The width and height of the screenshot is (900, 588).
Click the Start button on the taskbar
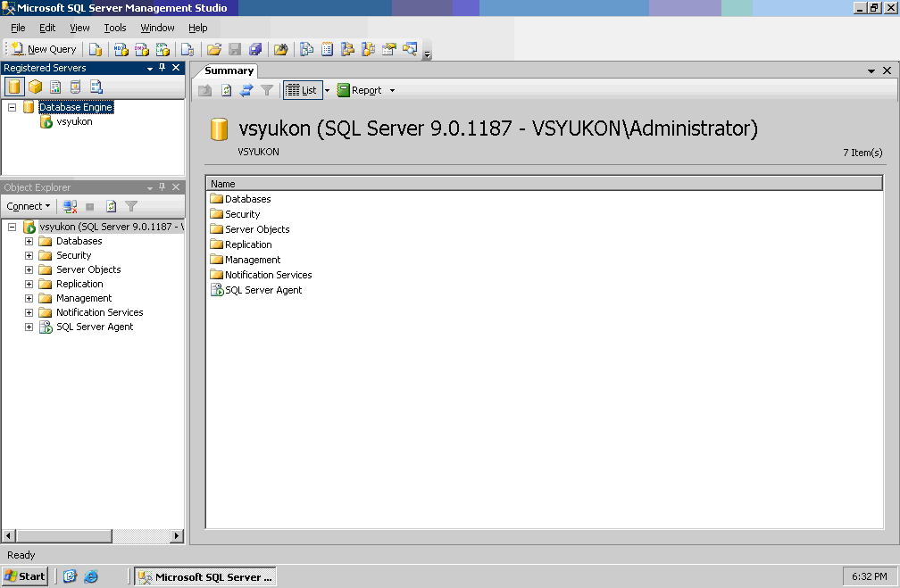tap(24, 576)
